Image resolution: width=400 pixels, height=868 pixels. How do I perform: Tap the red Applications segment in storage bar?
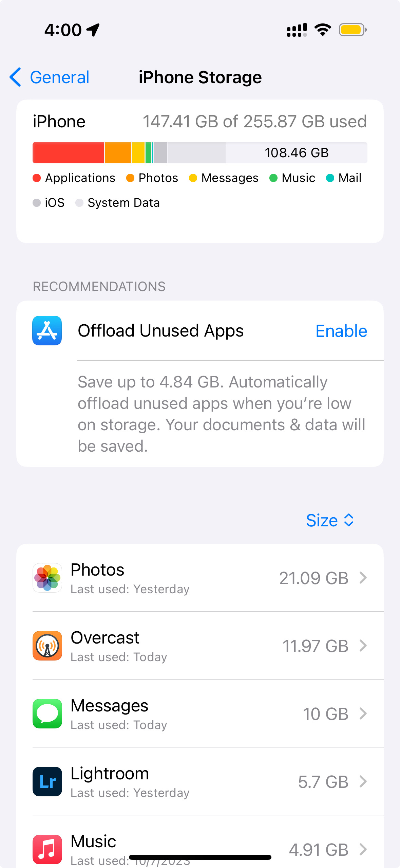(x=68, y=153)
